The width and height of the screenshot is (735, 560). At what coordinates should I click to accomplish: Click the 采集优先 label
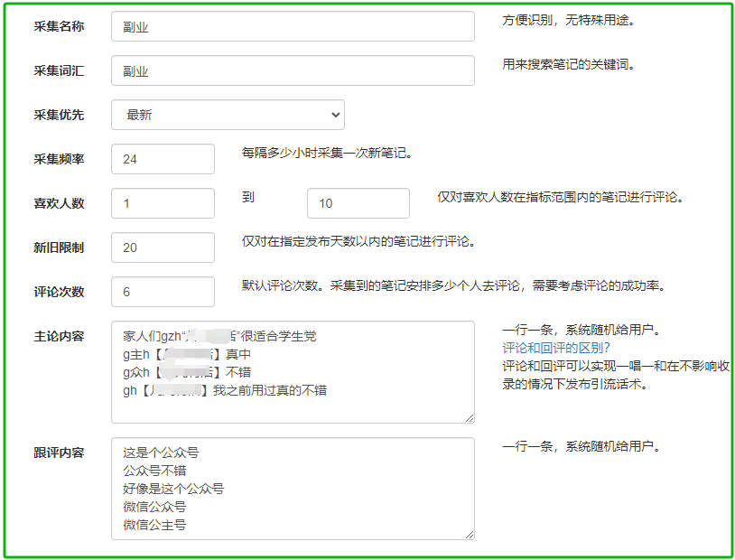pyautogui.click(x=59, y=115)
